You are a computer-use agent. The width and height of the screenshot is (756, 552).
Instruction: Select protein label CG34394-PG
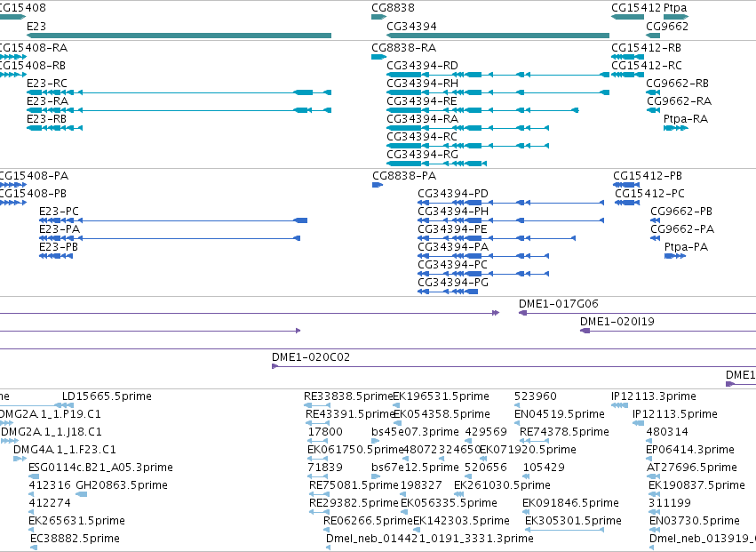[x=453, y=283]
